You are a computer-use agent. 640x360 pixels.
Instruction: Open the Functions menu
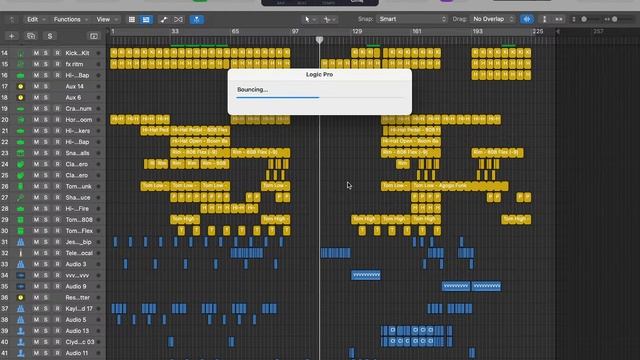click(70, 20)
